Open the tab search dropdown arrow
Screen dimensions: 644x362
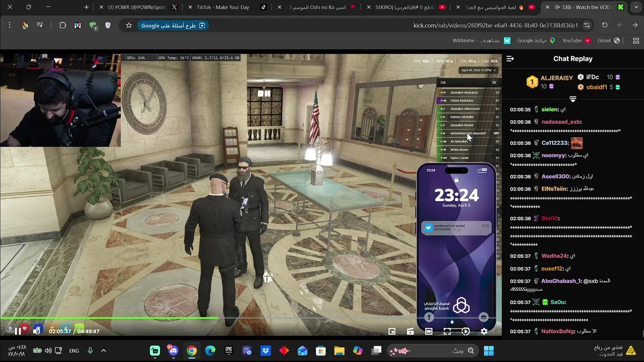[636, 7]
